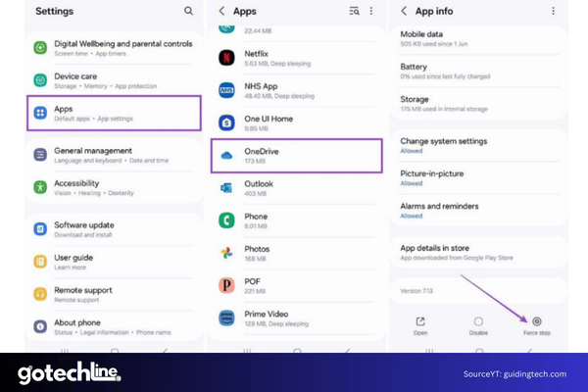This screenshot has width=588, height=392.
Task: Tap the Phone app icon
Action: 226,220
